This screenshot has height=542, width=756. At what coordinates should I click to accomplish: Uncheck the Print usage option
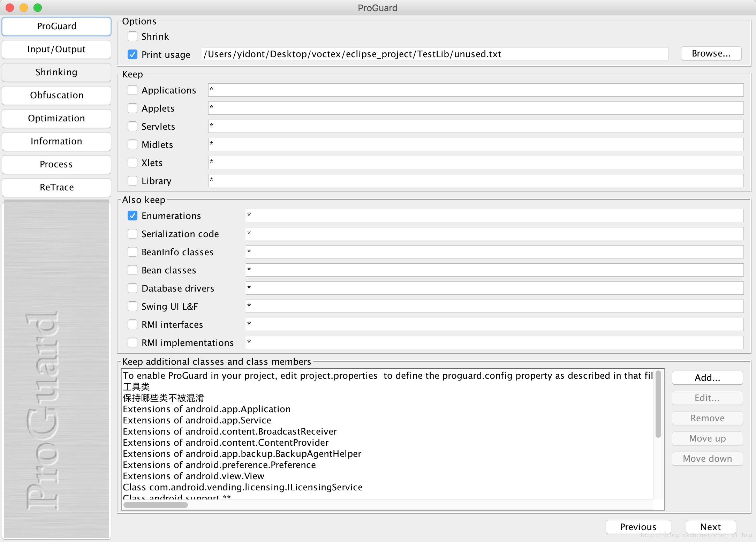point(133,54)
